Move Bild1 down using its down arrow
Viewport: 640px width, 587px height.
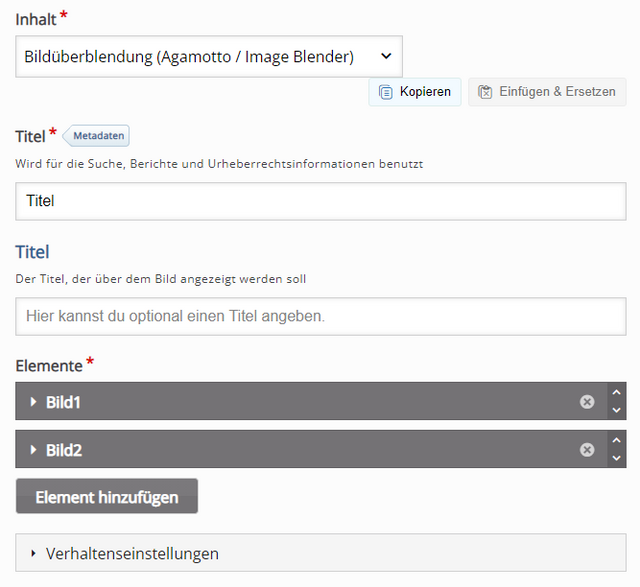pos(616,410)
